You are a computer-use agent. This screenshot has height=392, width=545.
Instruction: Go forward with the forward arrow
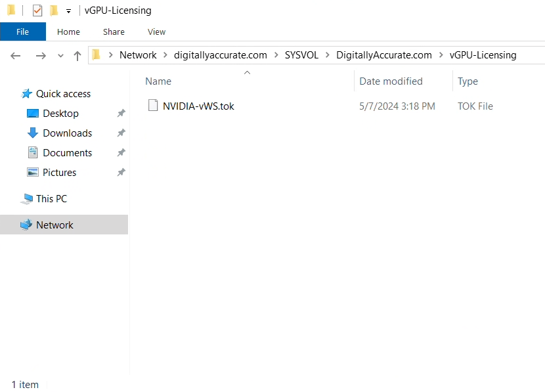(41, 55)
